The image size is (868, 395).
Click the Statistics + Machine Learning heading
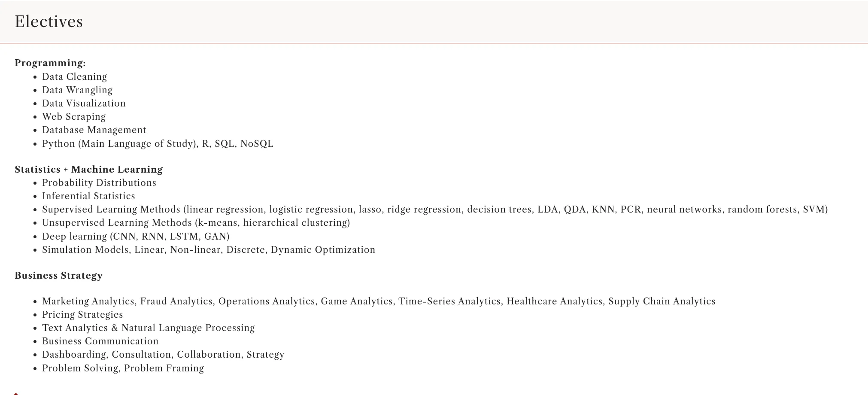pos(89,170)
